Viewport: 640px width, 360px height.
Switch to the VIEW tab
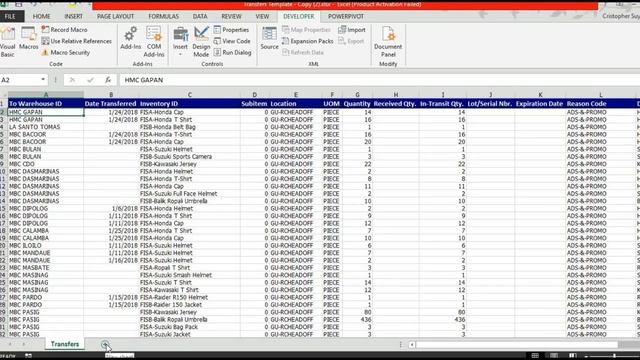(262, 16)
